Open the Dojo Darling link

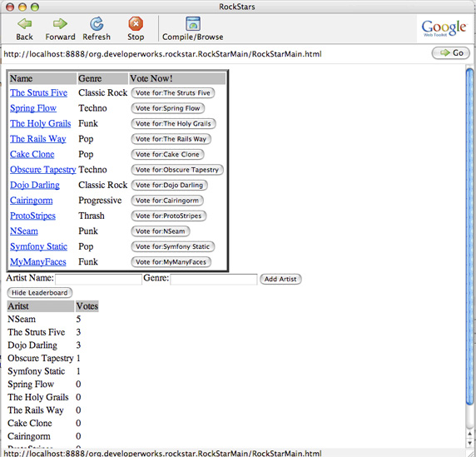click(35, 185)
